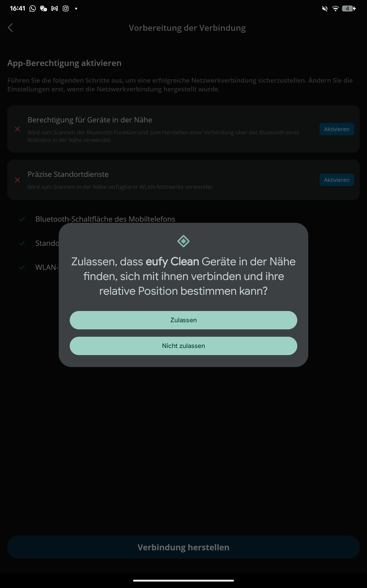Deny permission with Nicht zulassen
The height and width of the screenshot is (588, 367).
[x=183, y=346]
